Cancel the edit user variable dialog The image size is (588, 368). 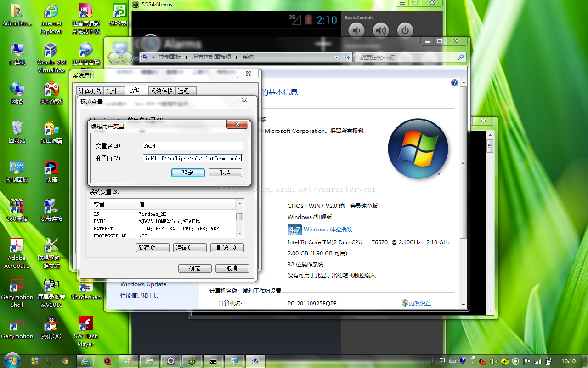pos(225,172)
